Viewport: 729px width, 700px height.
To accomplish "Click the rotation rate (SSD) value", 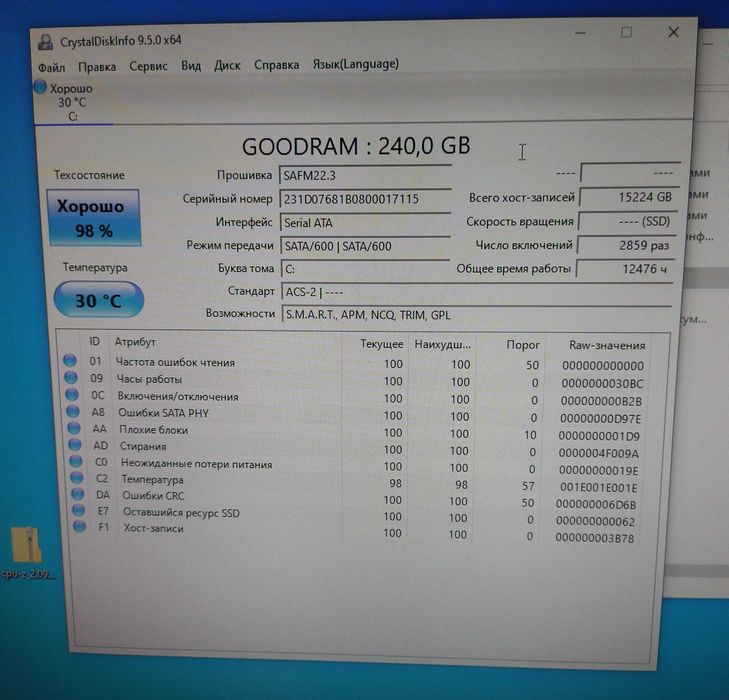I will click(628, 221).
